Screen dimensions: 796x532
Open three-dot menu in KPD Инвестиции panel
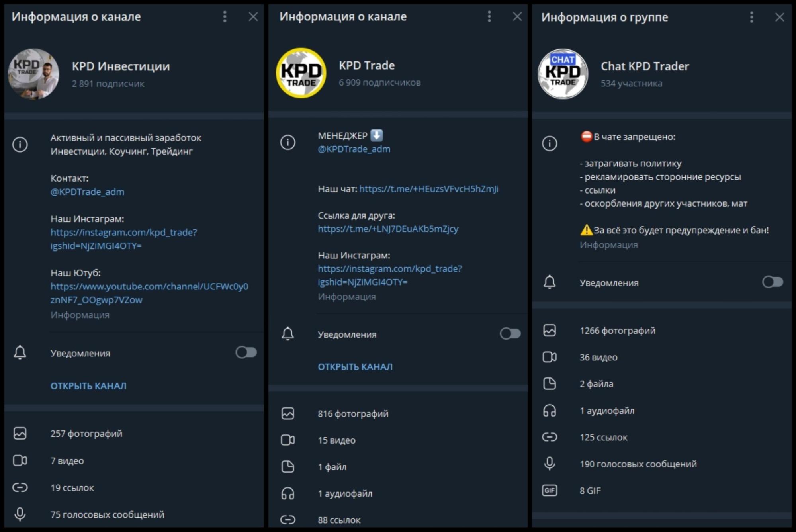tap(225, 16)
